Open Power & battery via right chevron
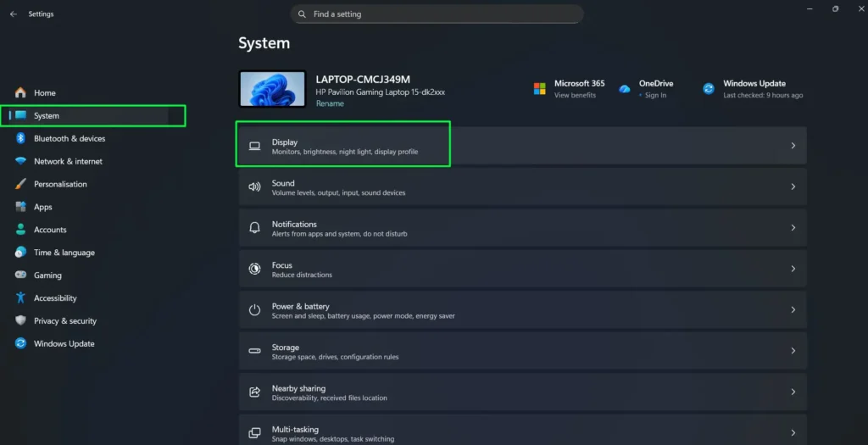The image size is (868, 445). point(793,309)
